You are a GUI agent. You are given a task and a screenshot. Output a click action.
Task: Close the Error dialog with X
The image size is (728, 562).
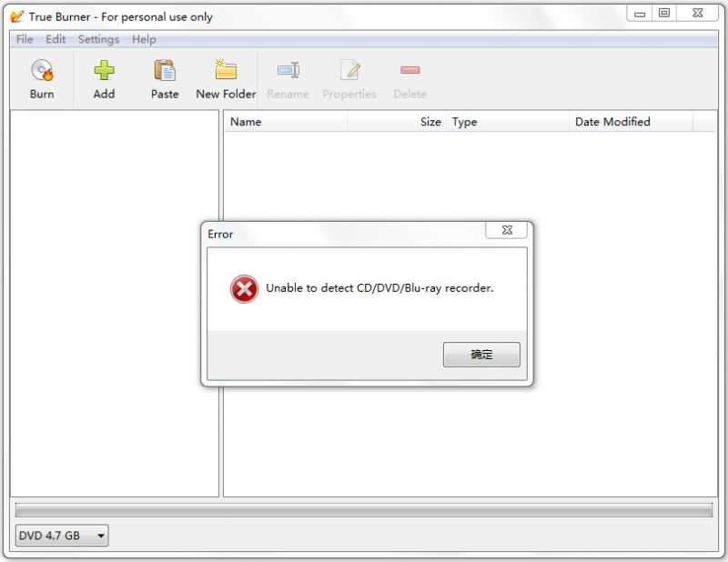(x=507, y=230)
